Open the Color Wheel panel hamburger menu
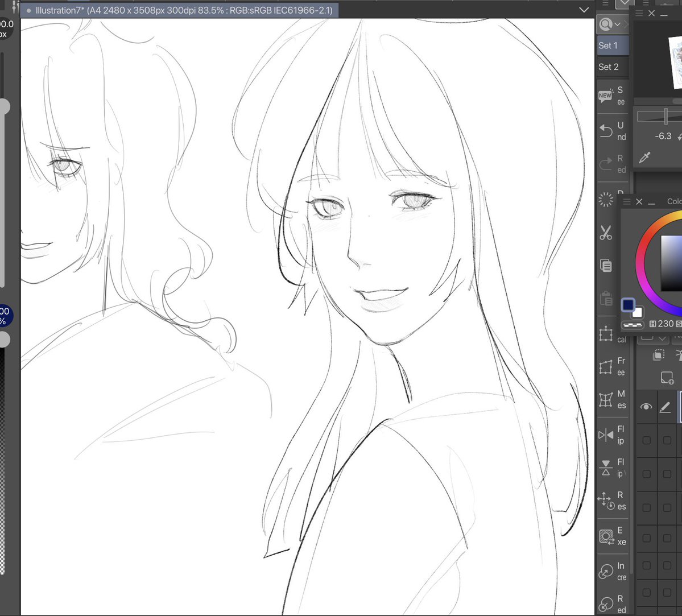Viewport: 682px width, 616px height. 627,201
